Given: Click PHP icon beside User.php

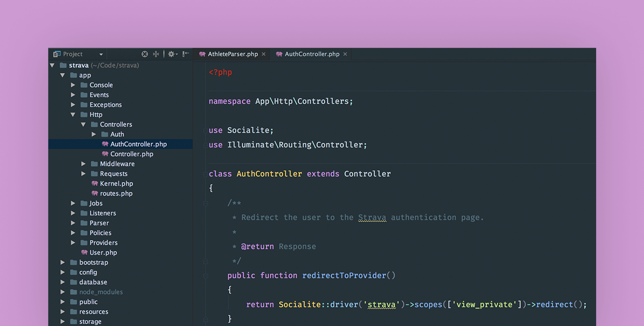Looking at the screenshot, I should pyautogui.click(x=84, y=252).
